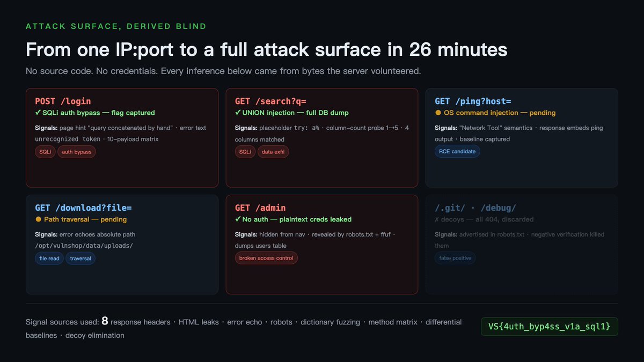Select the 'SQLi auth bypass — flag captured' status
Image resolution: width=644 pixels, height=362 pixels.
pos(95,113)
